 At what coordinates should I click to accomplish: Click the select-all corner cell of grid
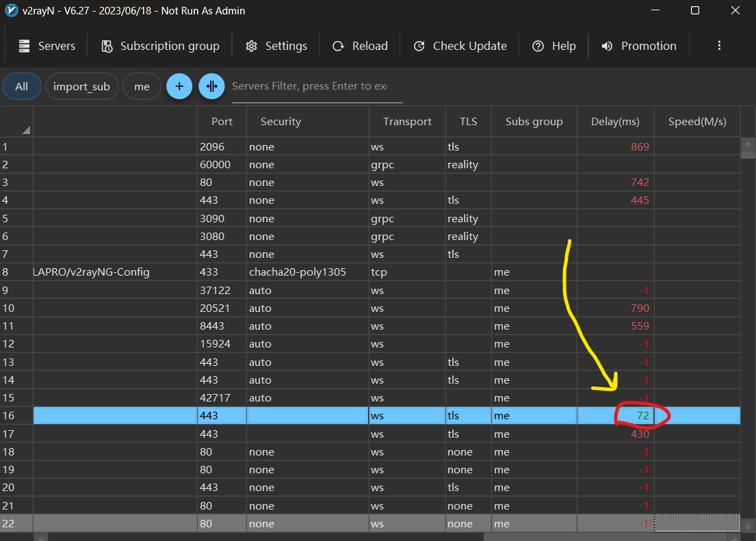pos(16,122)
